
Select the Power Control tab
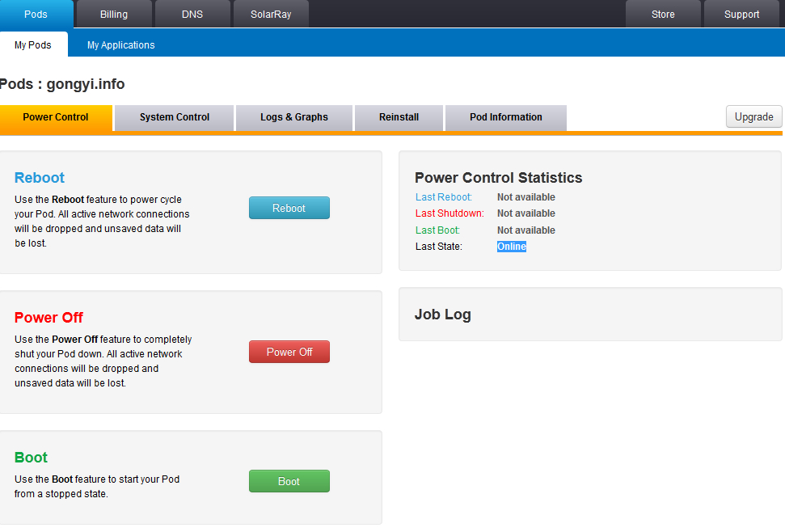pyautogui.click(x=56, y=117)
